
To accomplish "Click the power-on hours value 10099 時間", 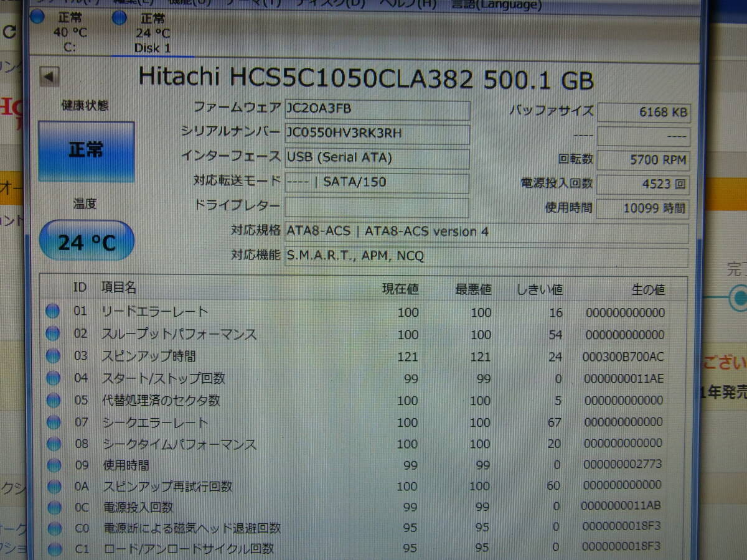I will point(644,208).
